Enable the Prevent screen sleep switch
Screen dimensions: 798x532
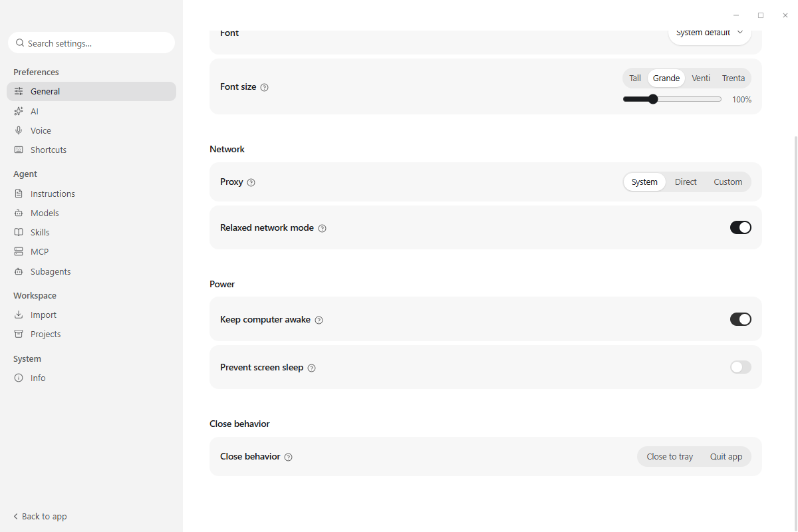point(741,367)
